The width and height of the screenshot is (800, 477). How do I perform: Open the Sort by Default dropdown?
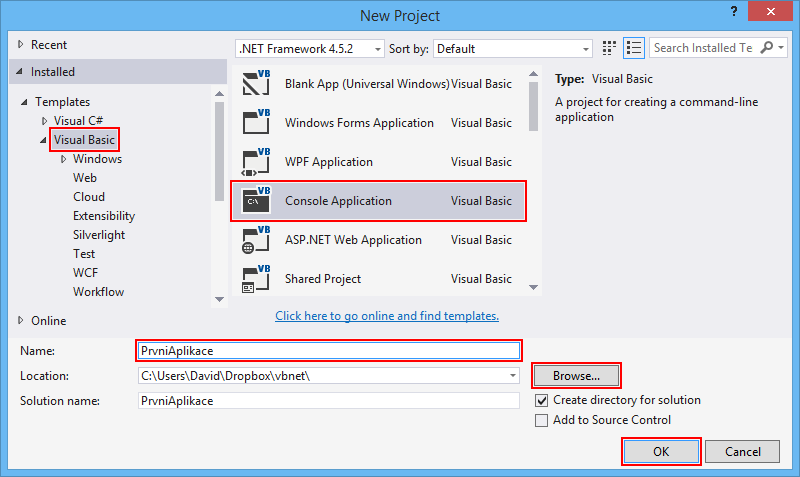[586, 49]
